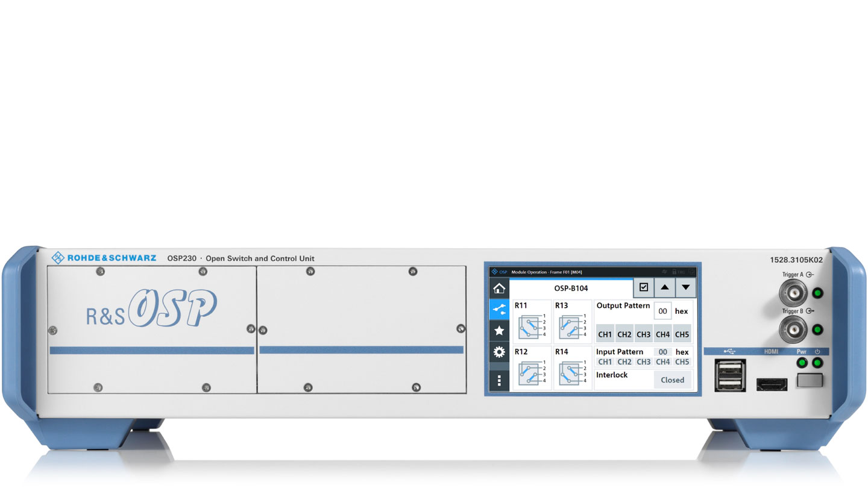The height and width of the screenshot is (488, 868).
Task: Switch the R14 relay state
Action: point(572,372)
